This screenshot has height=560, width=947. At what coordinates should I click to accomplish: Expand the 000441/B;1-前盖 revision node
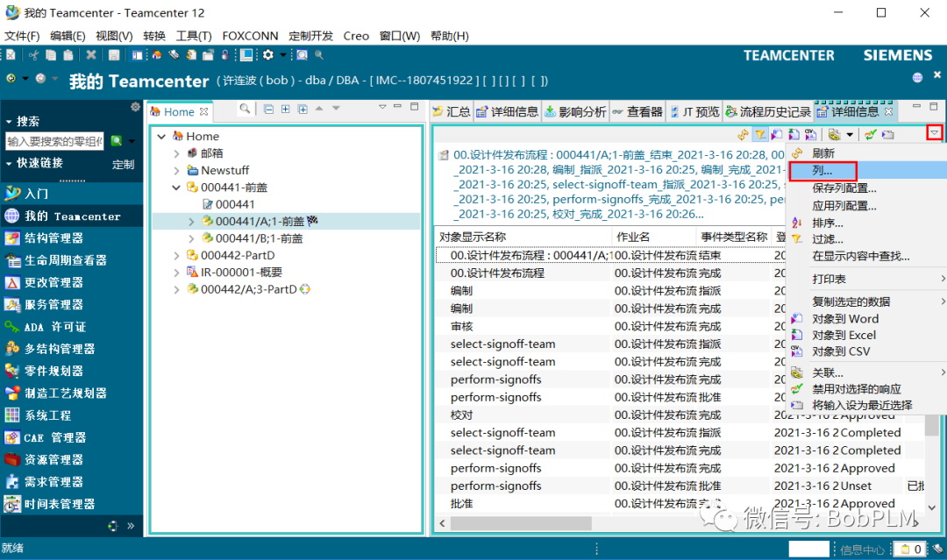(191, 238)
